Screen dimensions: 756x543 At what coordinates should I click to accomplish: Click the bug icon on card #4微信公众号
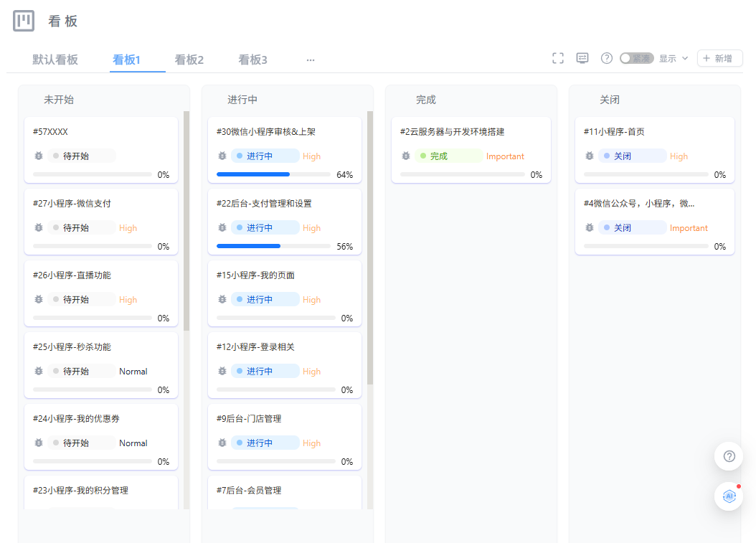pos(589,227)
